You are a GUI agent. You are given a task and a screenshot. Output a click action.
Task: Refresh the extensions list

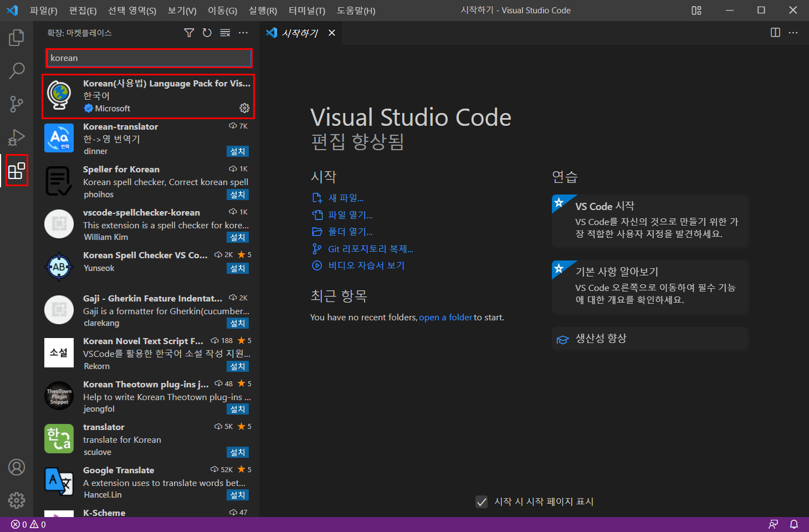click(x=207, y=33)
